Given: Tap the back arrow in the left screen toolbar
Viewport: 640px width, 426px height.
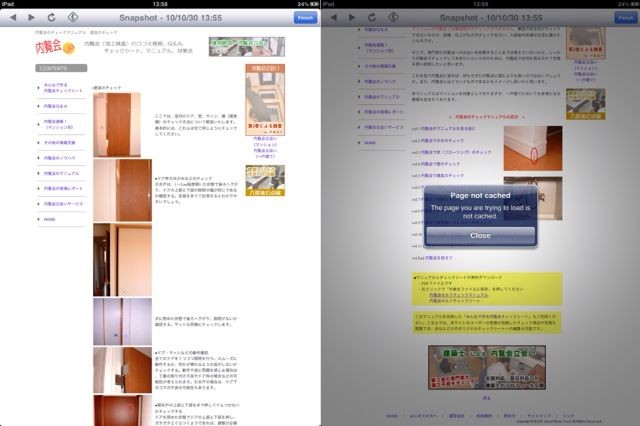Looking at the screenshot, I should click(x=13, y=18).
